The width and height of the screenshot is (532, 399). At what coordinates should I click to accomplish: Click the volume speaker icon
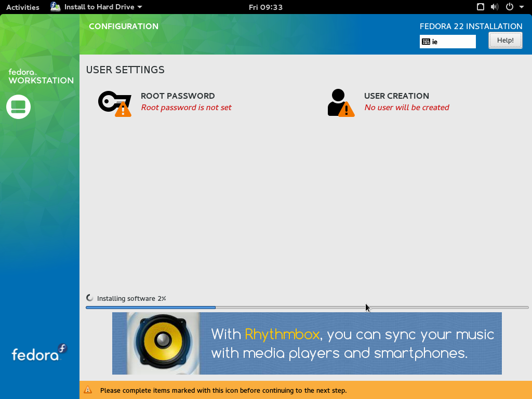(x=495, y=7)
